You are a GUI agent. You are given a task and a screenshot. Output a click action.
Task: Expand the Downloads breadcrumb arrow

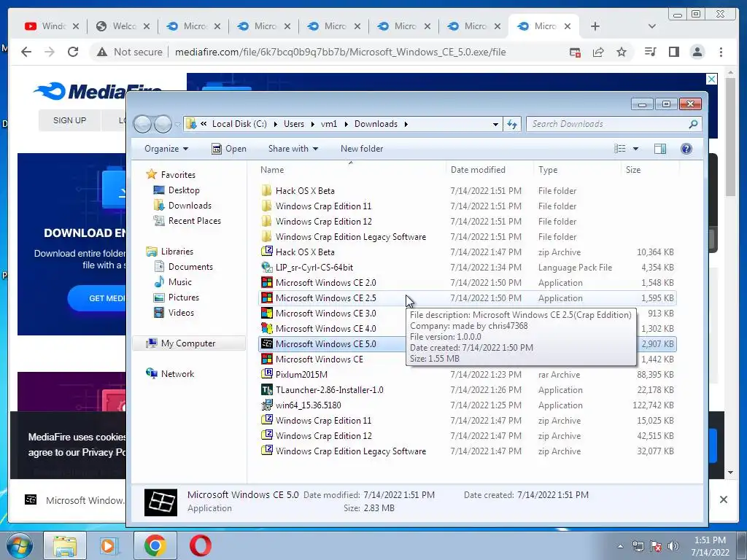click(406, 124)
